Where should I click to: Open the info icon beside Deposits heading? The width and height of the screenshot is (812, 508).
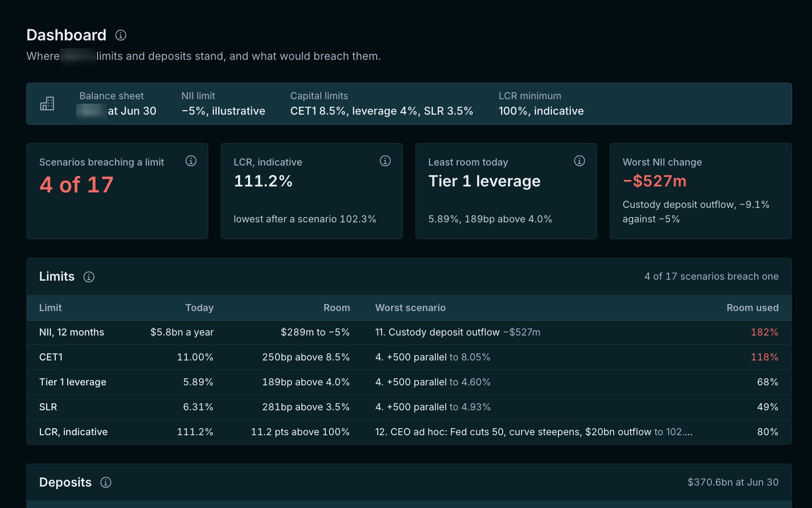click(x=106, y=482)
